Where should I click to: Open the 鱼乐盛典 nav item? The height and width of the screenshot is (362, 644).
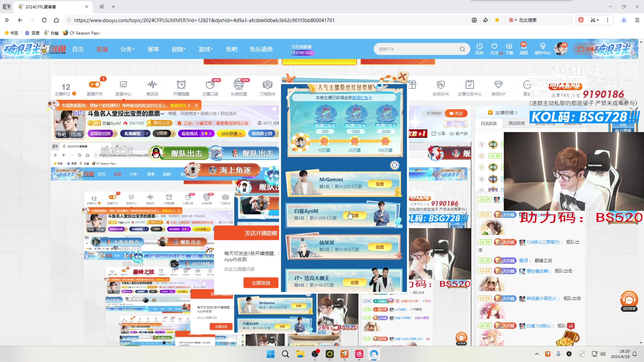(x=261, y=49)
